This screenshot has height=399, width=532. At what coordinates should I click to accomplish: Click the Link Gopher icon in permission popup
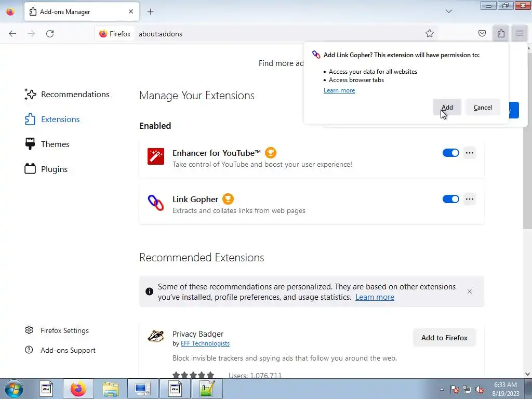(316, 55)
